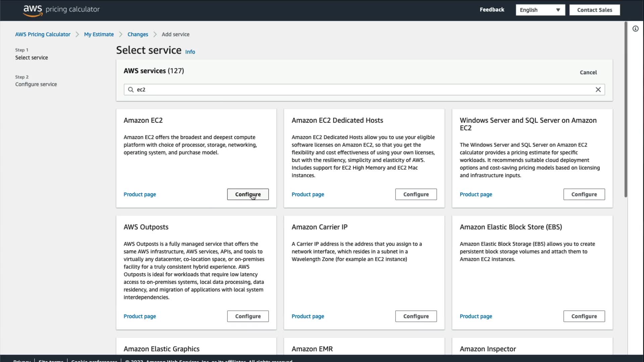644x362 pixels.
Task: Click the Feedback link in header
Action: tap(492, 10)
